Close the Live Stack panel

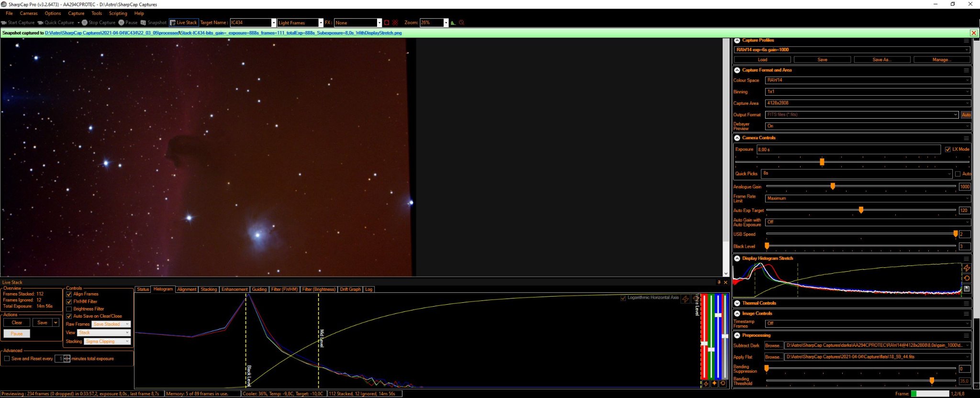pyautogui.click(x=725, y=282)
